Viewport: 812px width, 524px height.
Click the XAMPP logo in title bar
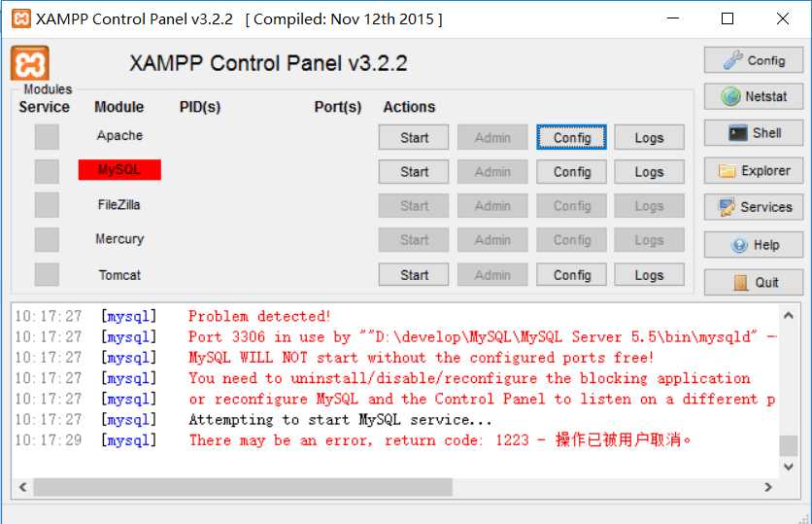[x=21, y=19]
